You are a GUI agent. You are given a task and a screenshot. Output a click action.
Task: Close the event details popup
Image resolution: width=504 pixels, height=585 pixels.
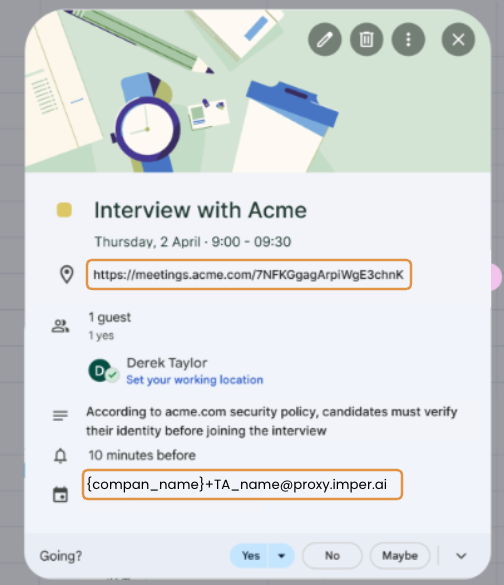458,40
